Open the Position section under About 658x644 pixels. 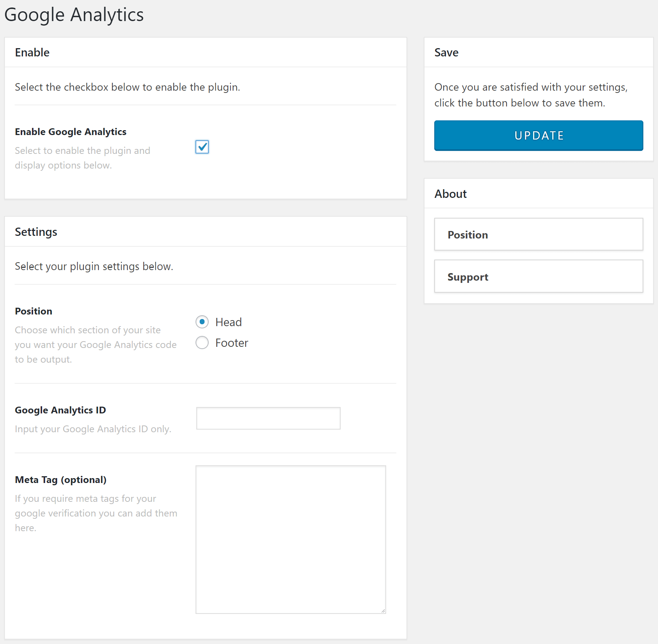click(538, 234)
